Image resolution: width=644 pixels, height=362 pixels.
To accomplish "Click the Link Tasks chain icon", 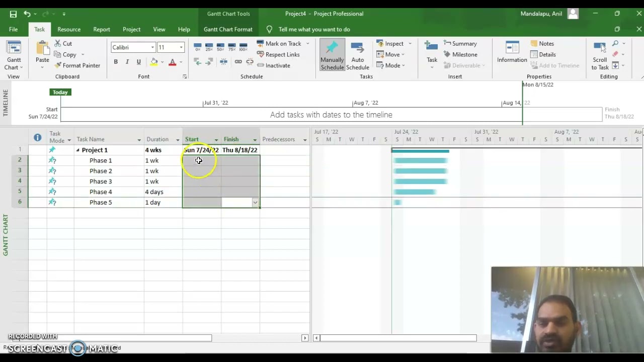I will 238,62.
